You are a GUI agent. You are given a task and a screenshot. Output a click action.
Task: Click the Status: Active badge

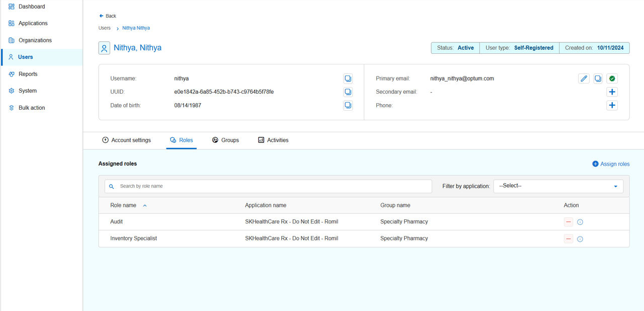coord(455,48)
